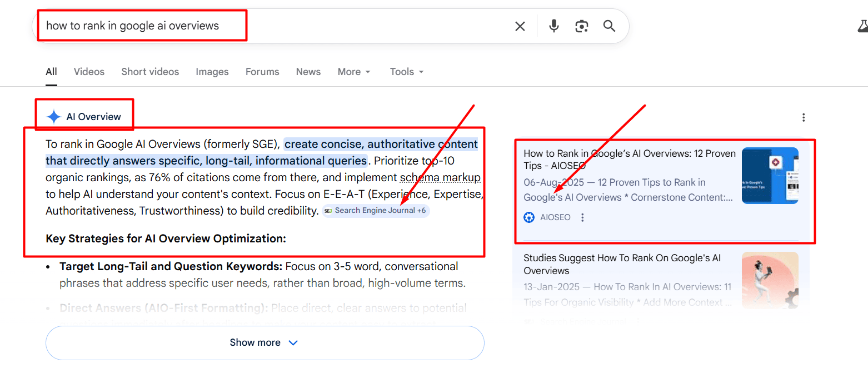868x368 pixels.
Task: Click the voice search microphone icon
Action: pos(553,26)
